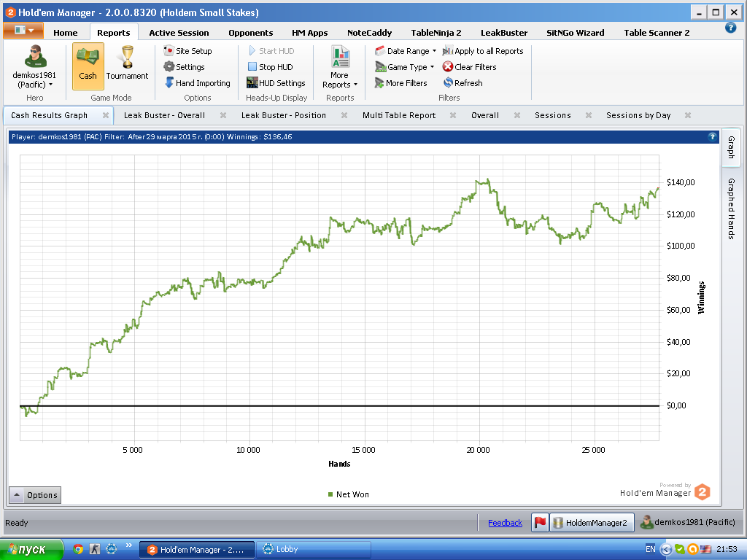Click the EN language indicator
The image size is (747, 560).
coord(650,549)
